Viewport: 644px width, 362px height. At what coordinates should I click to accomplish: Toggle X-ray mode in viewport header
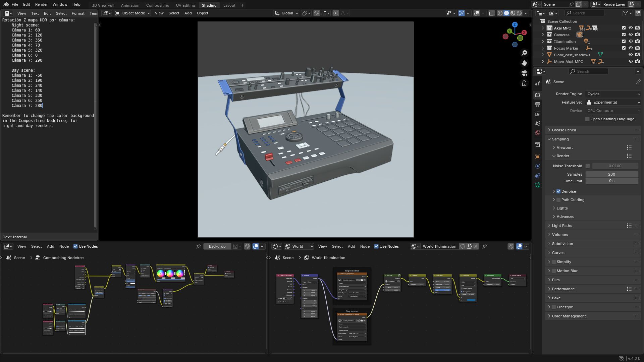coord(491,13)
